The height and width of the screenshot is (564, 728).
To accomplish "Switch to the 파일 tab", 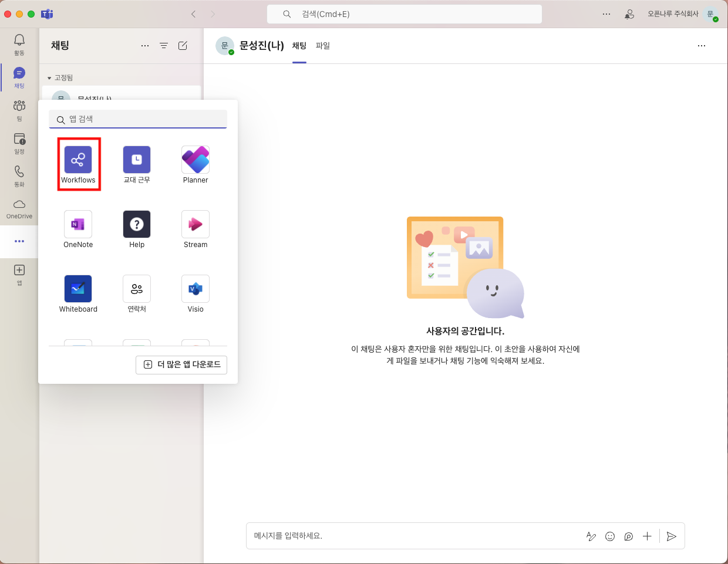I will (323, 46).
